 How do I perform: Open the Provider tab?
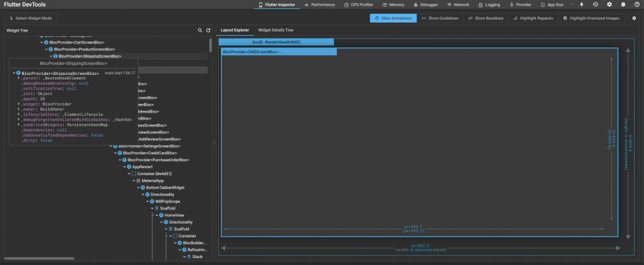(x=521, y=4)
